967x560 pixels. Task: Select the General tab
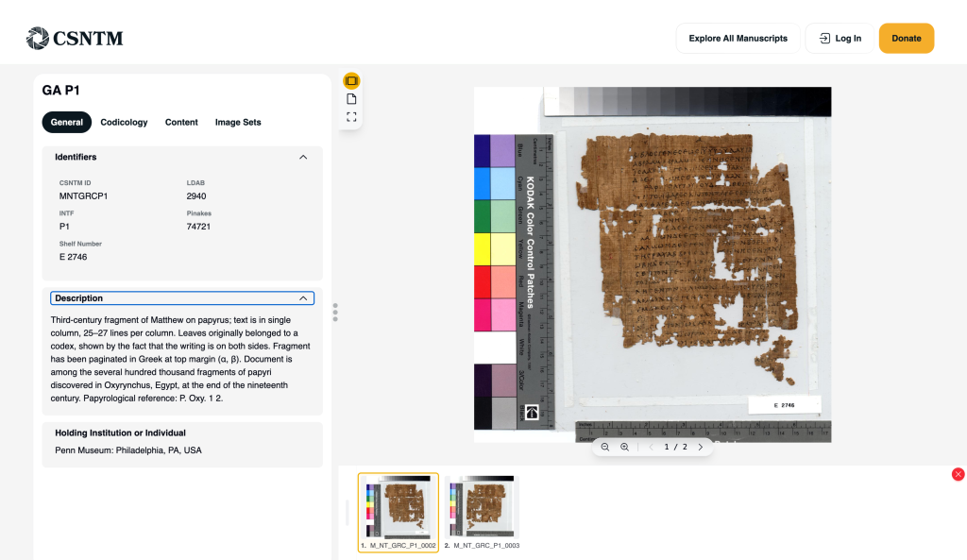click(x=67, y=122)
